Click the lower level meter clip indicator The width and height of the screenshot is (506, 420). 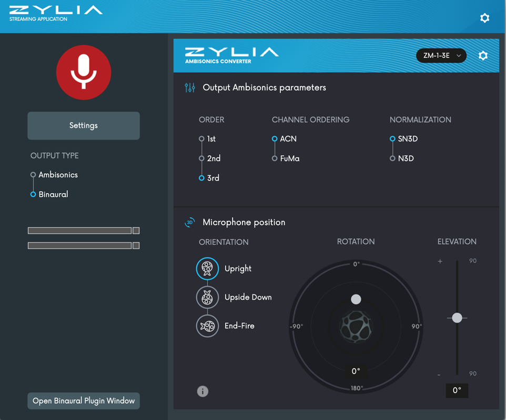136,246
